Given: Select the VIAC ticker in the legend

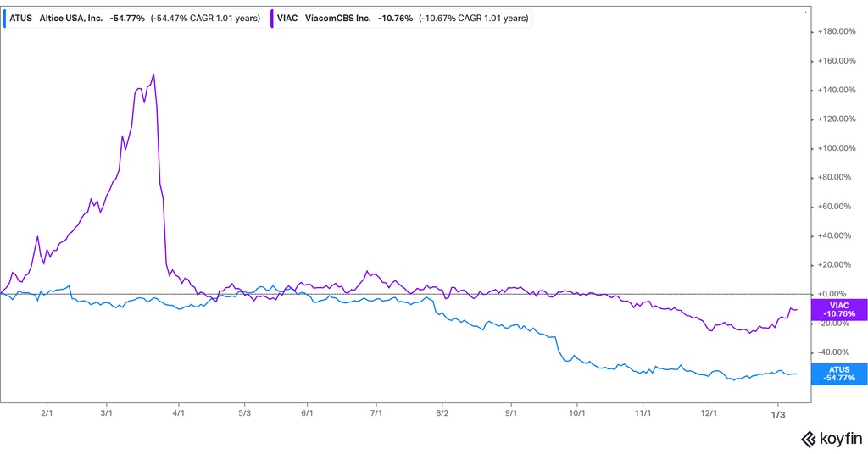Looking at the screenshot, I should tap(287, 18).
